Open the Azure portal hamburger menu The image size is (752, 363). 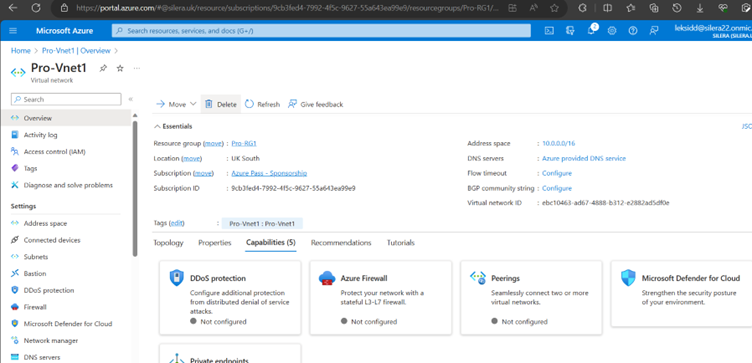point(13,31)
